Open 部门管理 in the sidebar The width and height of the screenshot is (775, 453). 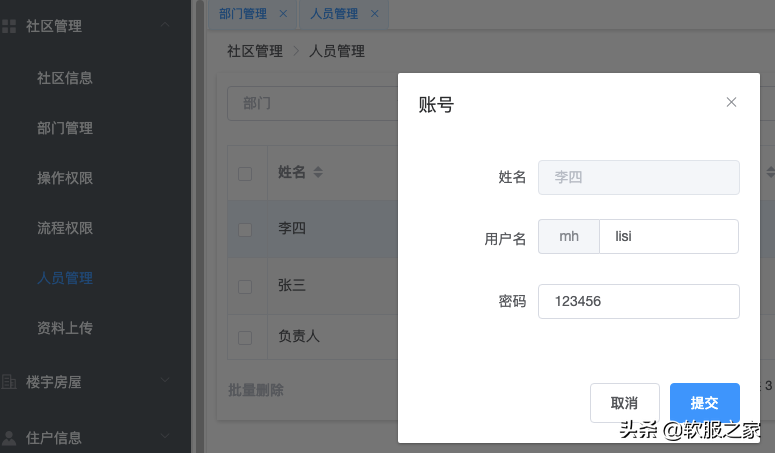[65, 128]
